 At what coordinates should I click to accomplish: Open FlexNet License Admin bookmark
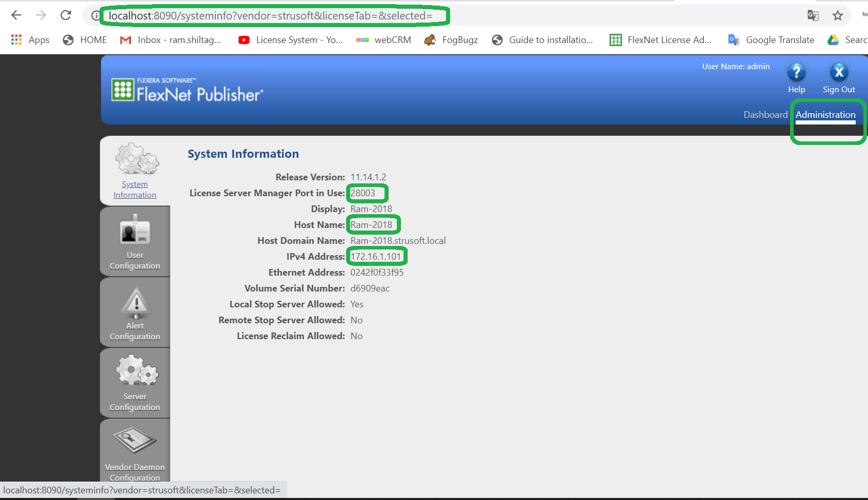(x=660, y=39)
